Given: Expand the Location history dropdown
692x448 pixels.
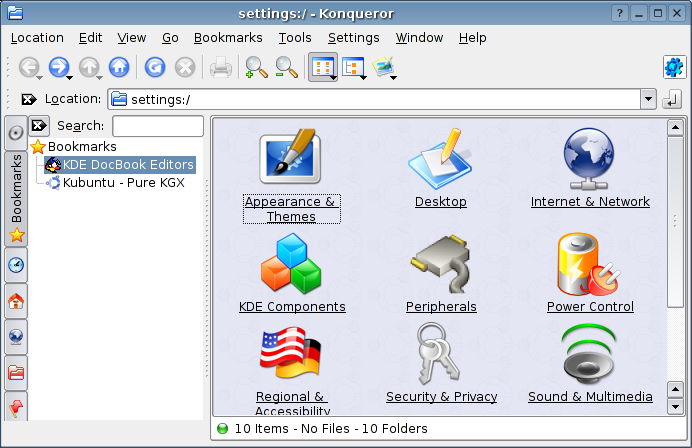Looking at the screenshot, I should coord(648,99).
